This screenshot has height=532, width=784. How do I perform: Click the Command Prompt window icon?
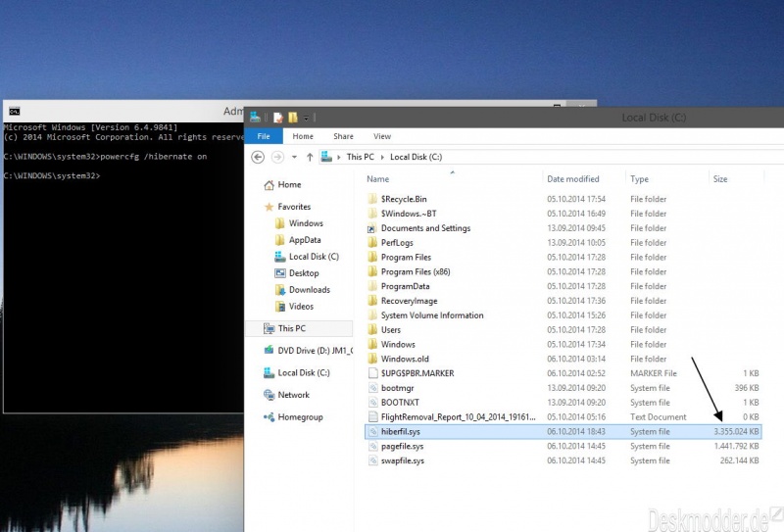click(15, 111)
